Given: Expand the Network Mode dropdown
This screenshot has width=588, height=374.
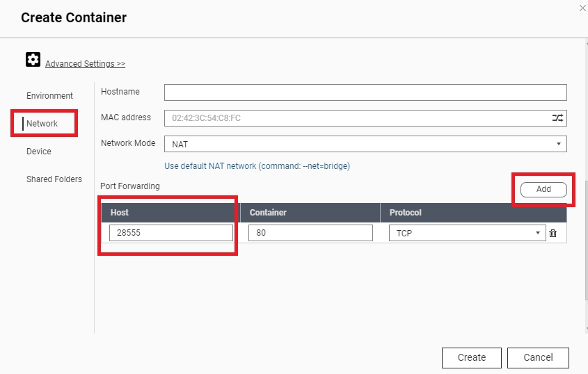Looking at the screenshot, I should pyautogui.click(x=365, y=144).
